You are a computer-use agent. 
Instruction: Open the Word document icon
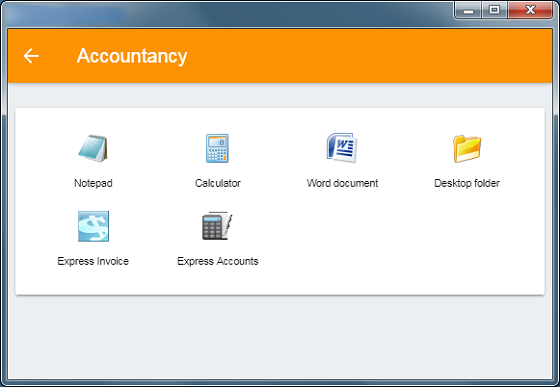(342, 148)
